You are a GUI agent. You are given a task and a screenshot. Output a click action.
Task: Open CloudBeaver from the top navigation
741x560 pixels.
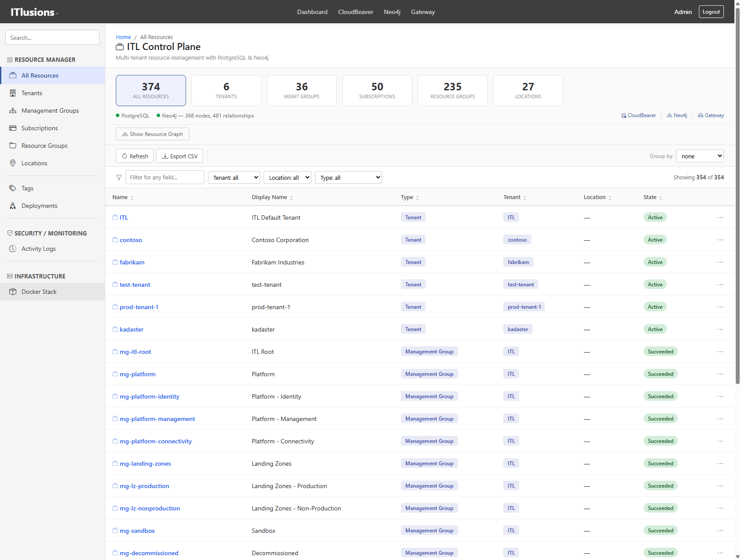tap(355, 12)
